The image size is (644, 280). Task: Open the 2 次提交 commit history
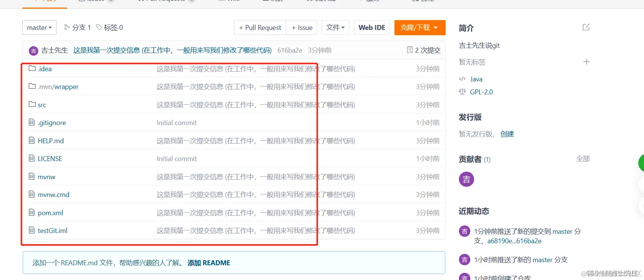click(x=428, y=50)
